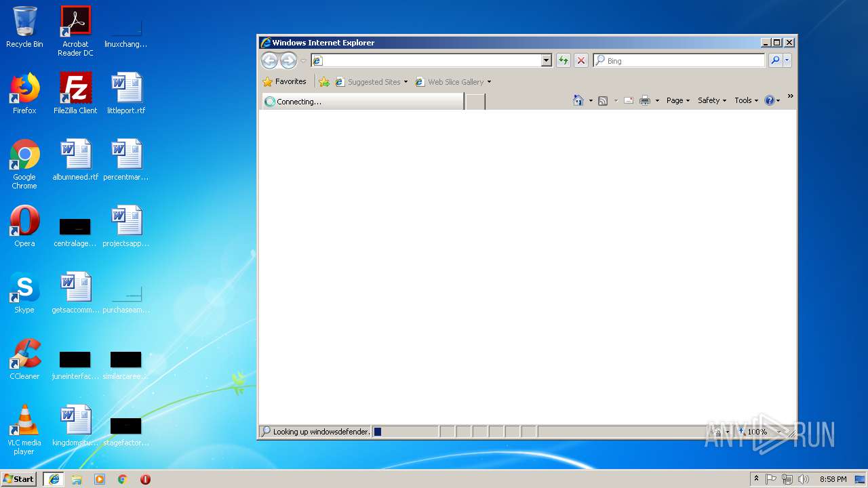The width and height of the screenshot is (868, 488).
Task: Maximize the Internet Explorer window
Action: (777, 42)
